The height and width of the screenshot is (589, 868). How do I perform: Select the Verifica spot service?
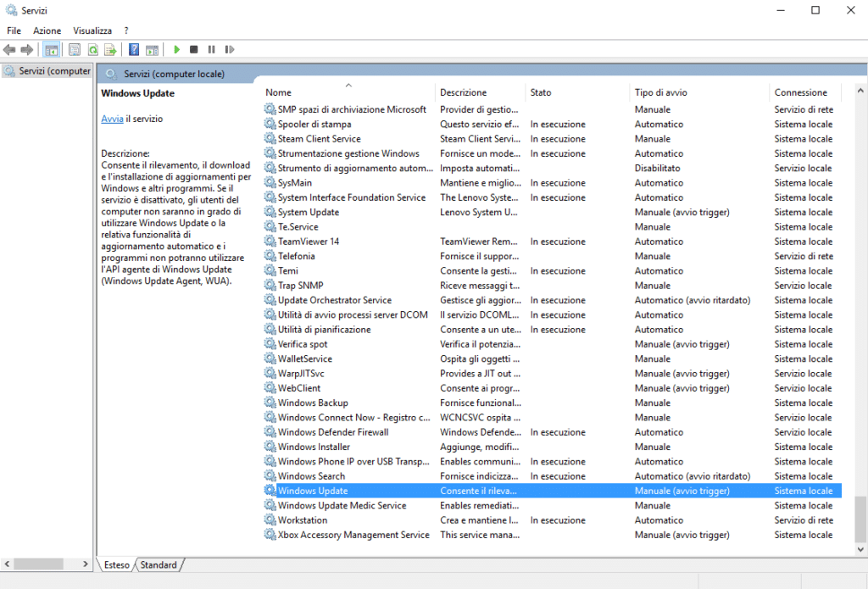pos(553,344)
